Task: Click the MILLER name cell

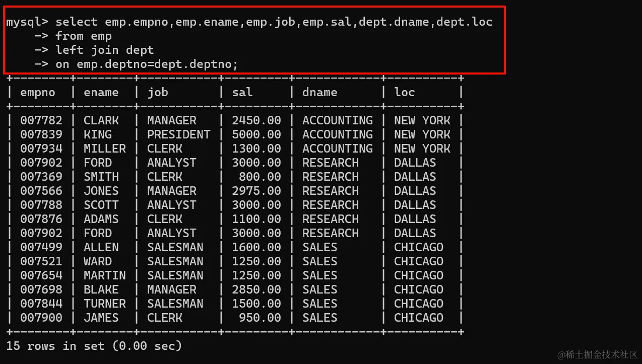Action: 104,149
